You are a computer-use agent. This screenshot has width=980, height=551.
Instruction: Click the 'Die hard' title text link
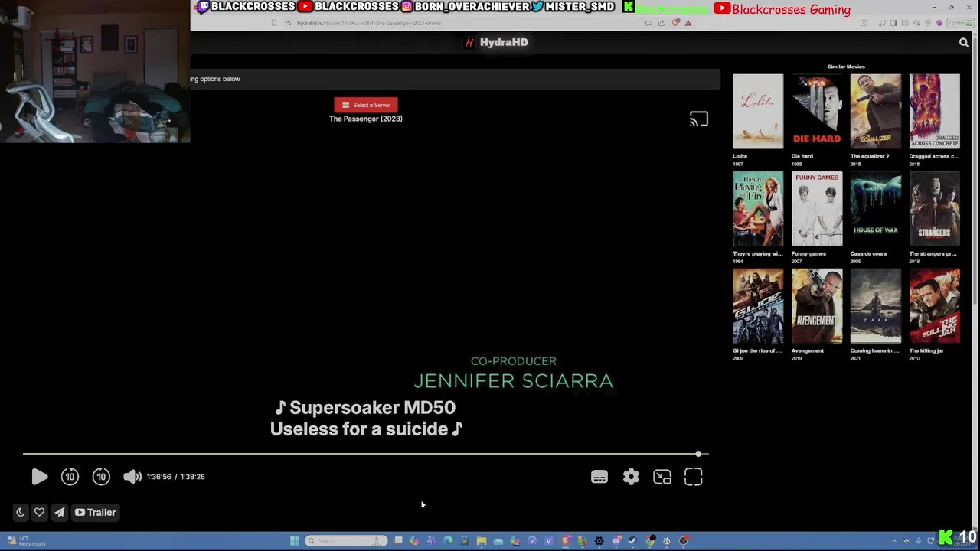pos(802,156)
